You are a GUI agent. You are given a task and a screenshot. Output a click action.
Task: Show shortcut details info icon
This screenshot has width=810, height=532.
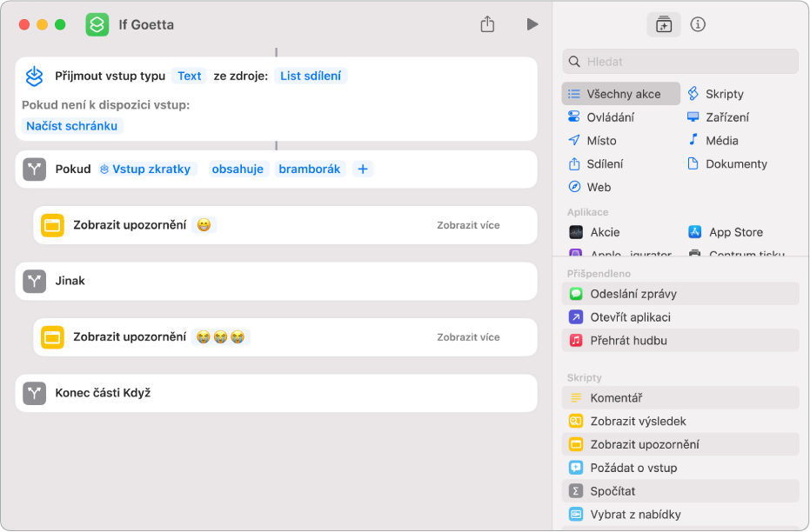coord(698,24)
